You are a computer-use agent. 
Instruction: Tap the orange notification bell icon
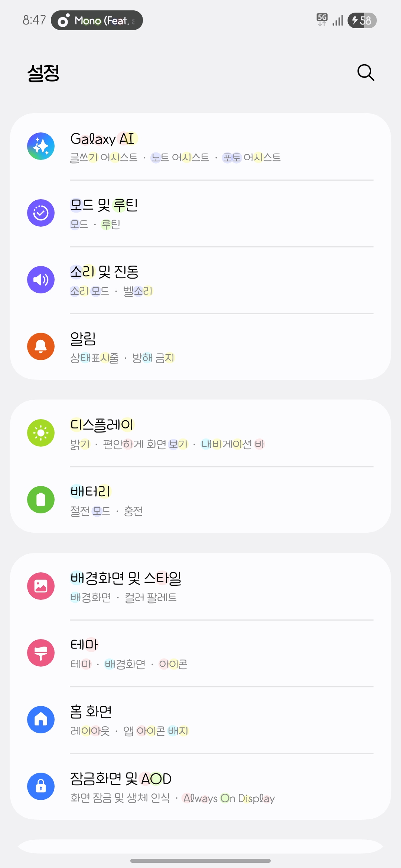coord(41,346)
